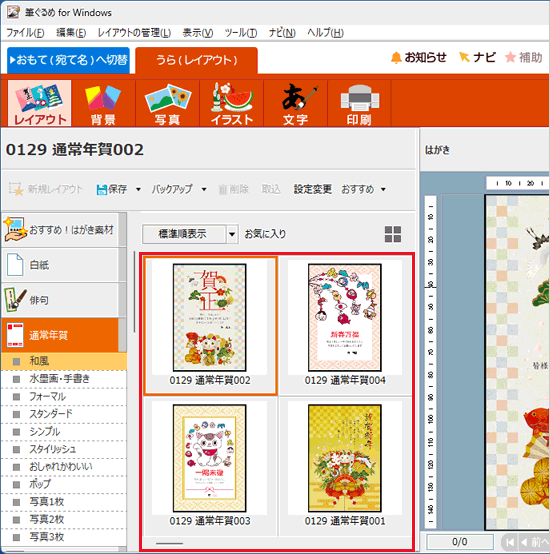Open the ツール(T) menu
The image size is (550, 554).
(x=241, y=33)
